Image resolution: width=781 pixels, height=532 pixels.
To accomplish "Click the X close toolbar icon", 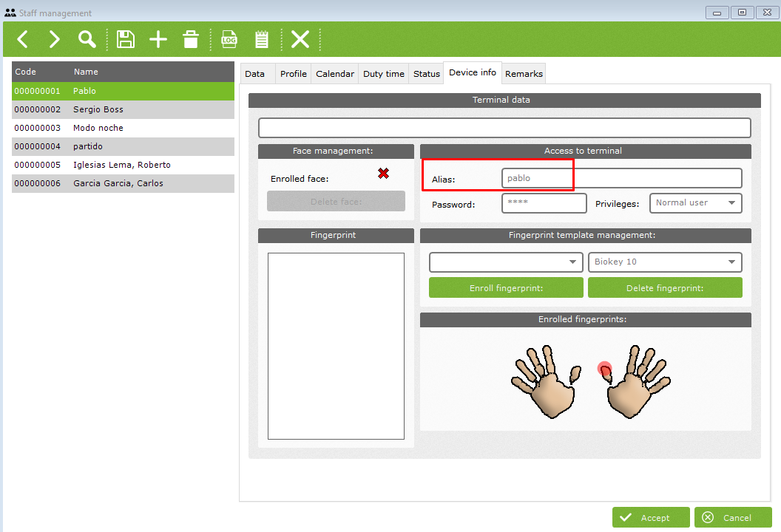I will point(300,39).
